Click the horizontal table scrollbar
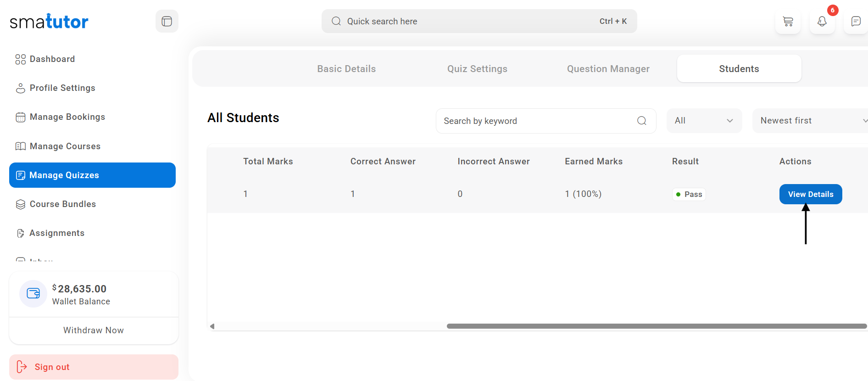868x381 pixels. [656, 326]
